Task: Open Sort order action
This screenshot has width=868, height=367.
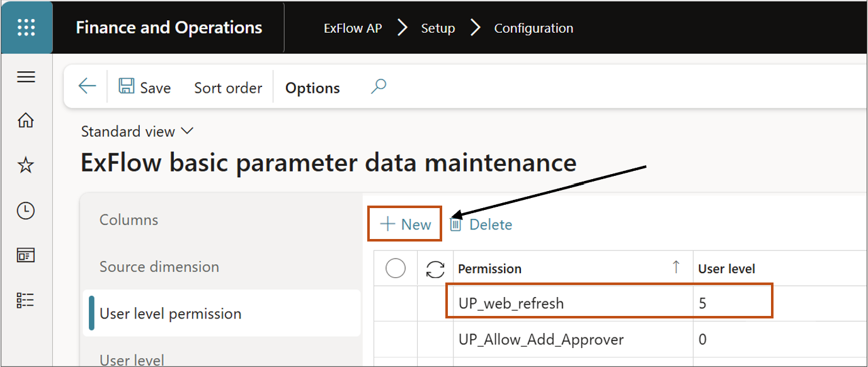Action: [228, 88]
